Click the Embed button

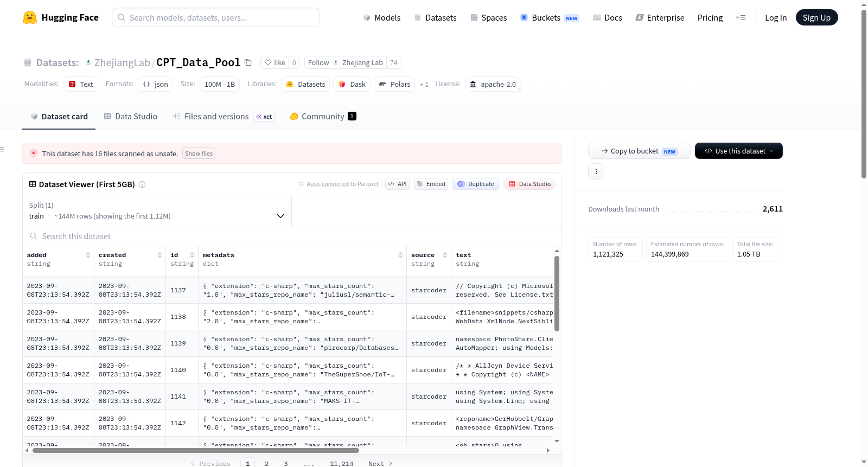tap(431, 184)
